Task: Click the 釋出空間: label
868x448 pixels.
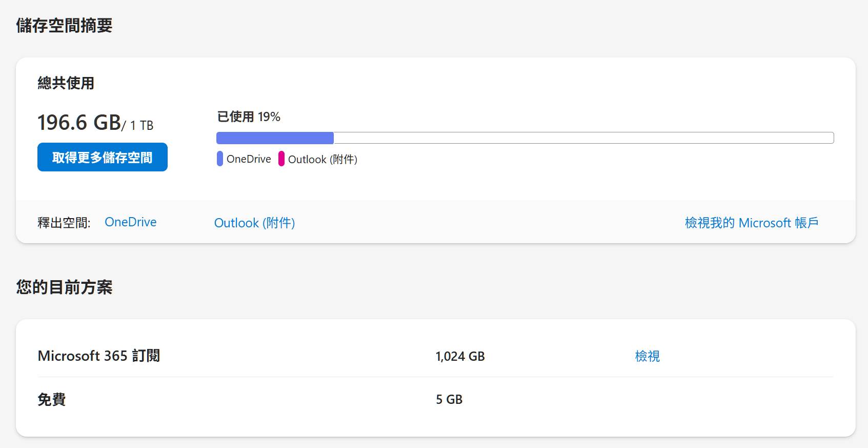Action: [x=64, y=223]
